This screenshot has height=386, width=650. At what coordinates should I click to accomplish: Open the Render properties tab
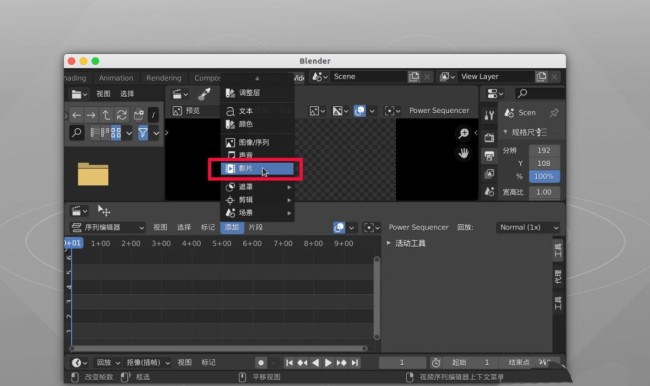[489, 137]
